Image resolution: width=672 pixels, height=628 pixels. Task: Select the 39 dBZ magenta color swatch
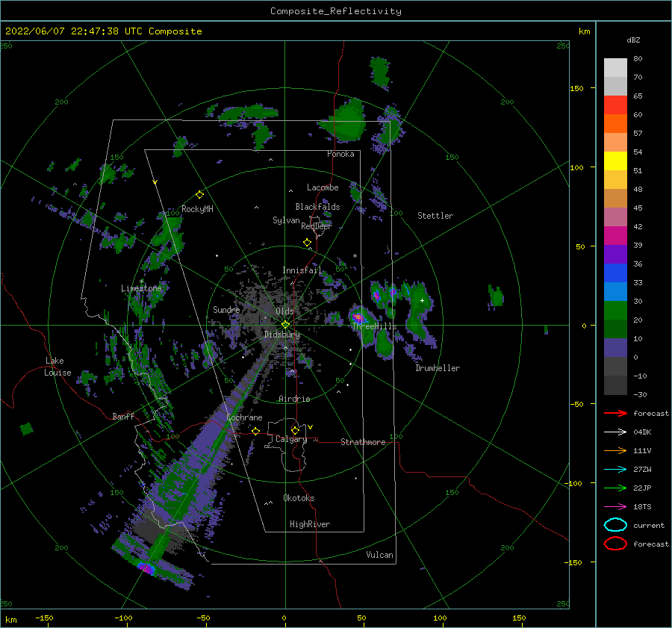(x=615, y=236)
